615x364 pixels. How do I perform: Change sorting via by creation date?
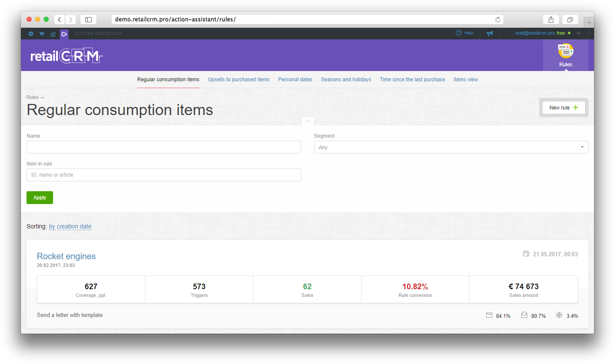70,226
